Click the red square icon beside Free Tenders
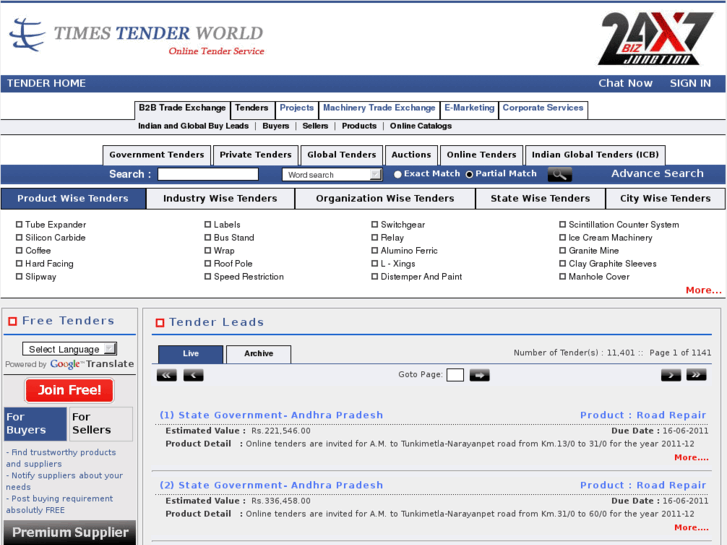Viewport: 727px width, 545px height. [13, 321]
